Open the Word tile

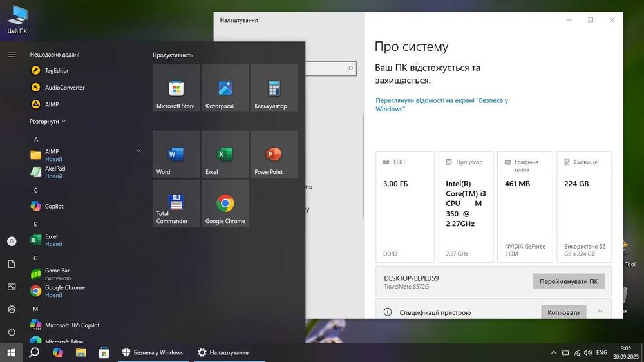(176, 154)
